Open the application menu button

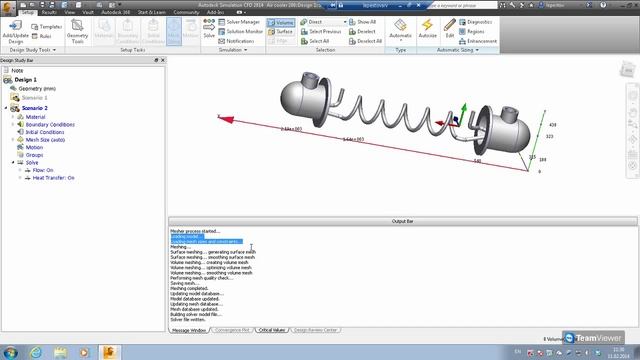coord(8,8)
